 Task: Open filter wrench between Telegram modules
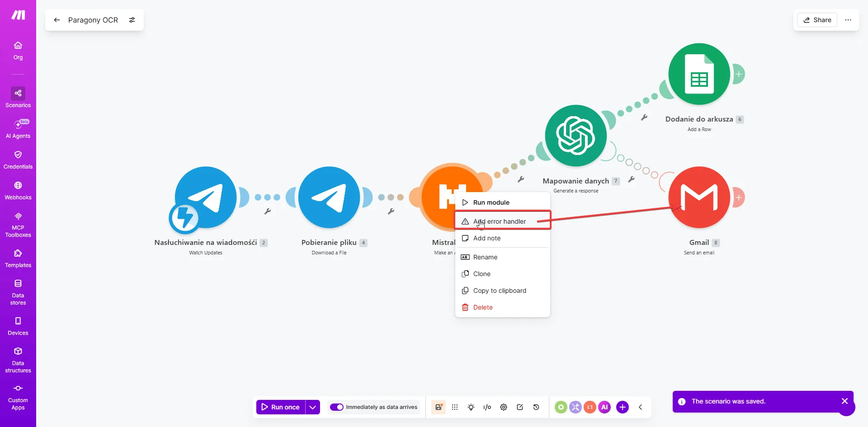268,211
